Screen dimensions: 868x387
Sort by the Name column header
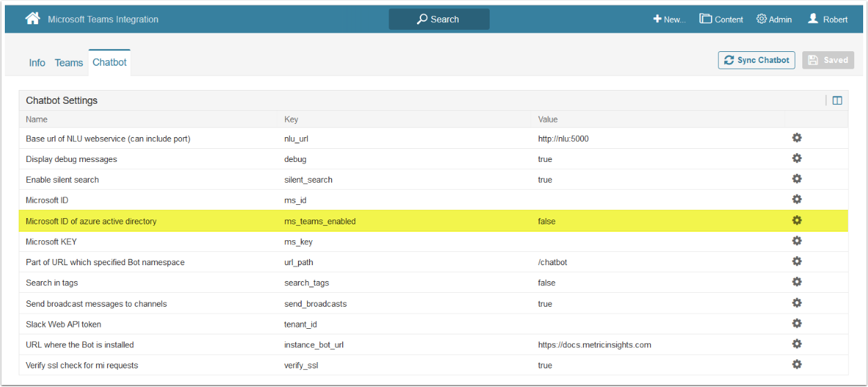(37, 120)
